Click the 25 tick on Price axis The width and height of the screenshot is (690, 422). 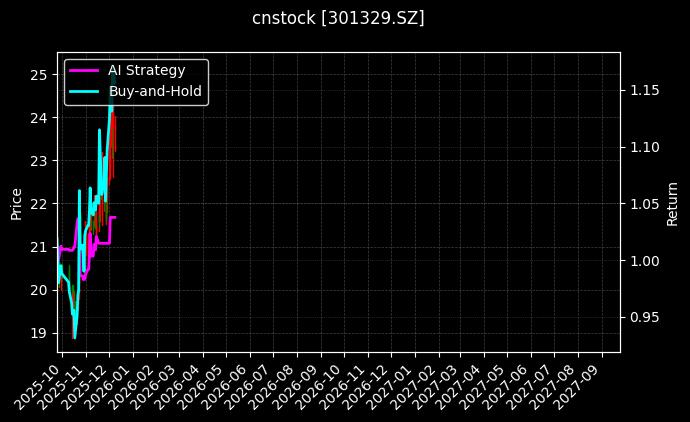[x=38, y=75]
